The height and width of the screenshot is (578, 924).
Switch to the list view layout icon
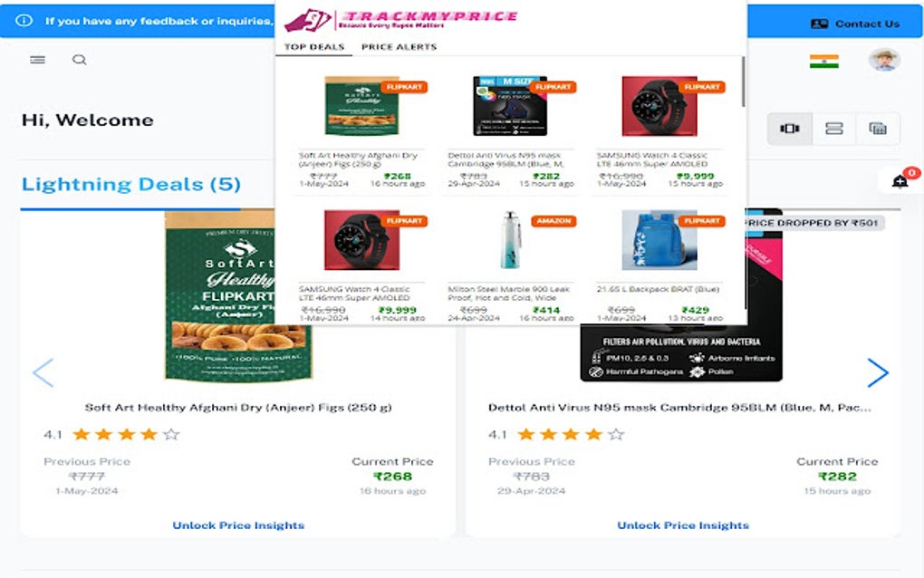(833, 129)
